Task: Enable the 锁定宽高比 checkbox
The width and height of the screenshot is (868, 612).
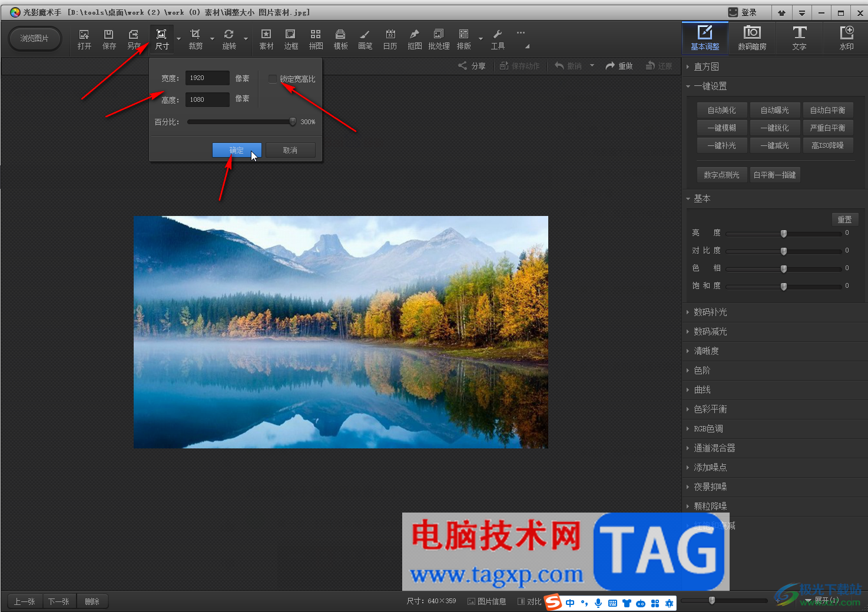Action: [x=273, y=79]
